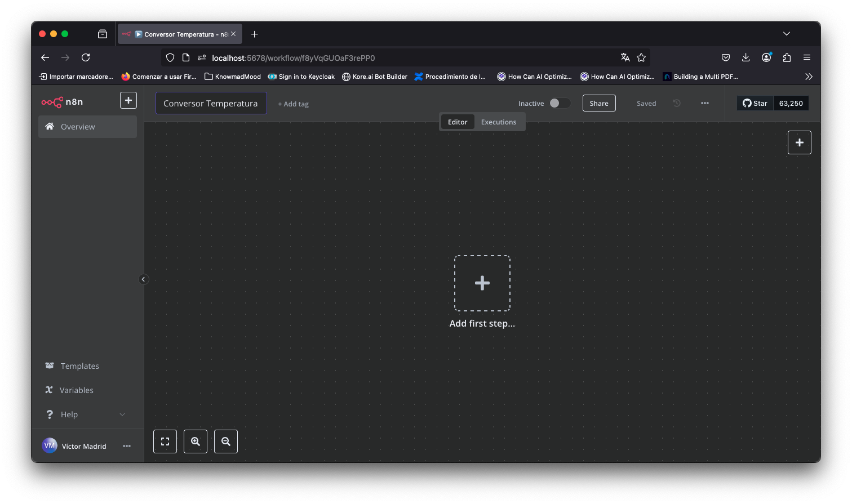Collapse the sidebar with chevron handle
852x504 pixels.
click(143, 279)
